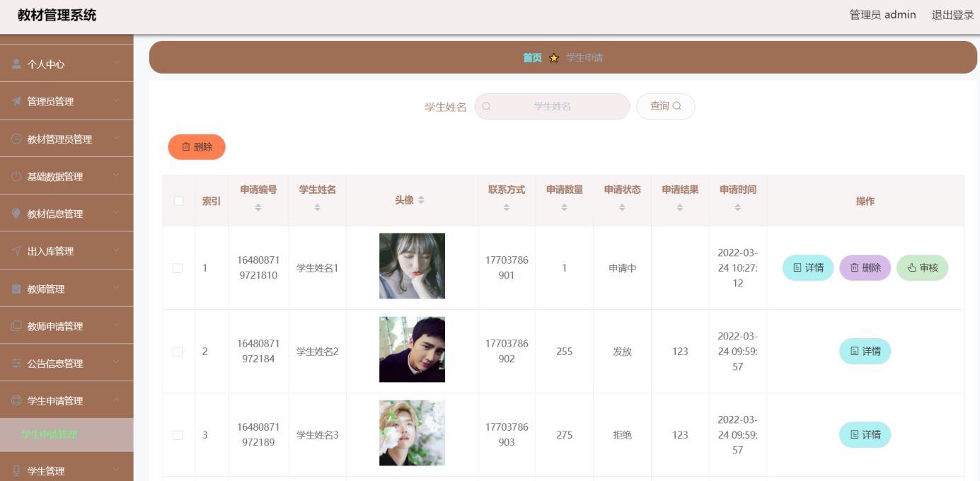Expand 学生管理 menu chevron

116,471
